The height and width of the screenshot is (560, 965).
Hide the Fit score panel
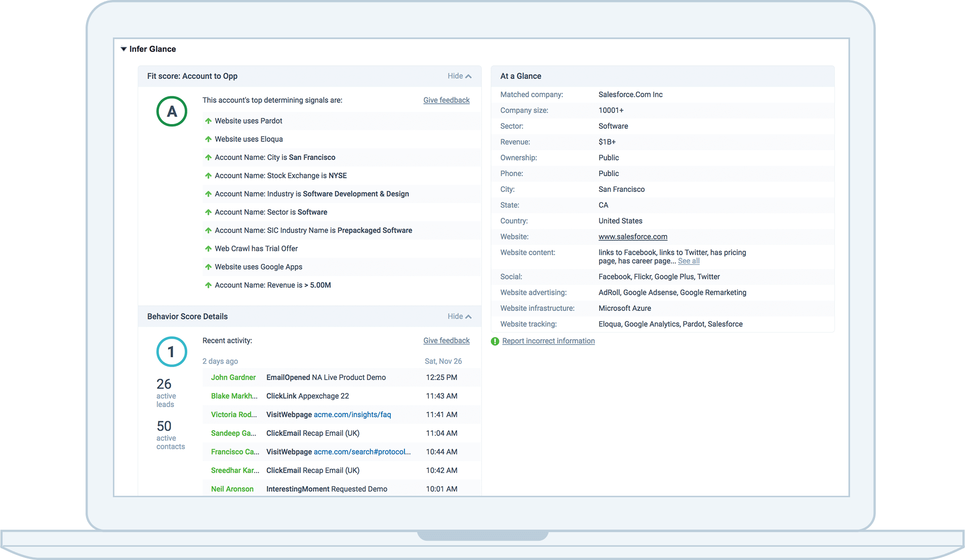(459, 76)
